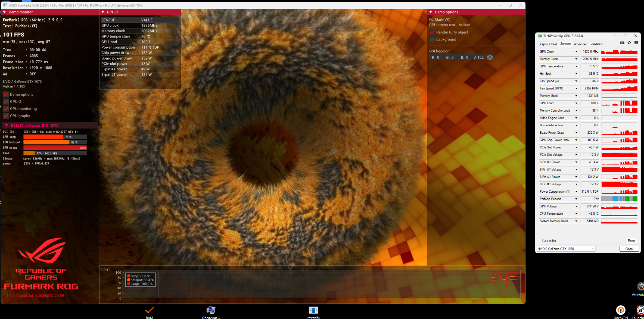The image size is (644, 319).
Task: Toggle the GPU monitoring checkbox
Action: point(6,109)
